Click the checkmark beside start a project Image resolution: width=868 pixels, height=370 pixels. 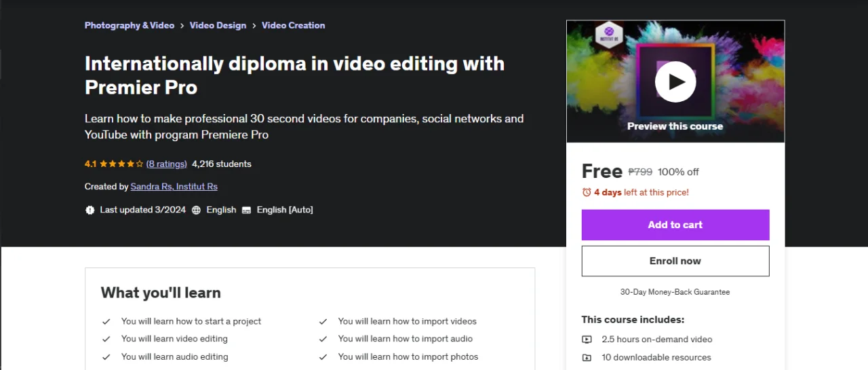tap(106, 322)
